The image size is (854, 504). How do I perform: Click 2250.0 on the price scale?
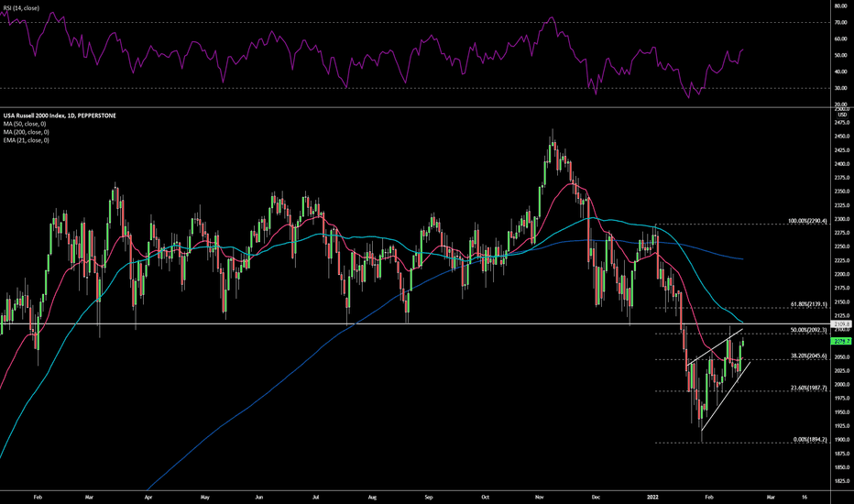(842, 247)
